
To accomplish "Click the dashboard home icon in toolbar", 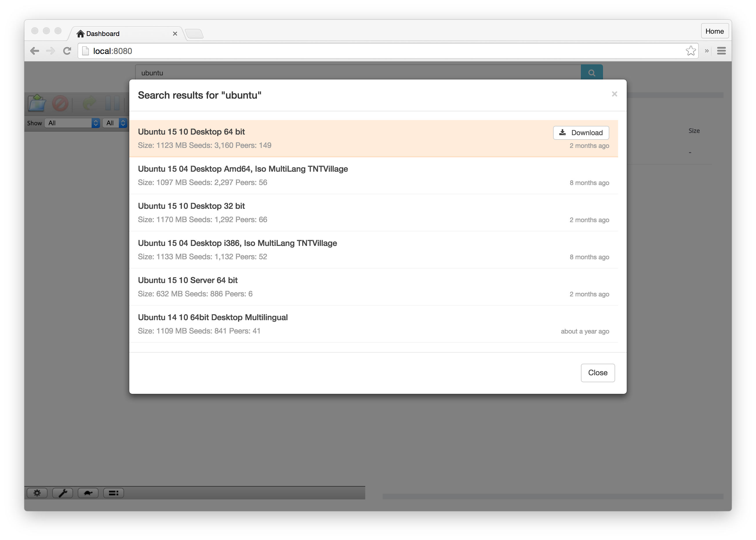I will point(82,33).
